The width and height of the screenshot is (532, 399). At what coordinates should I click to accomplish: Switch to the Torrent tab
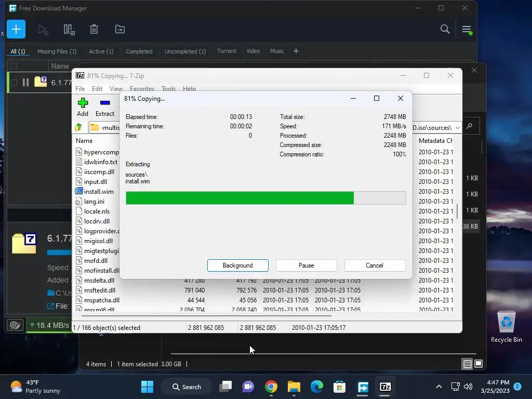[x=227, y=51]
